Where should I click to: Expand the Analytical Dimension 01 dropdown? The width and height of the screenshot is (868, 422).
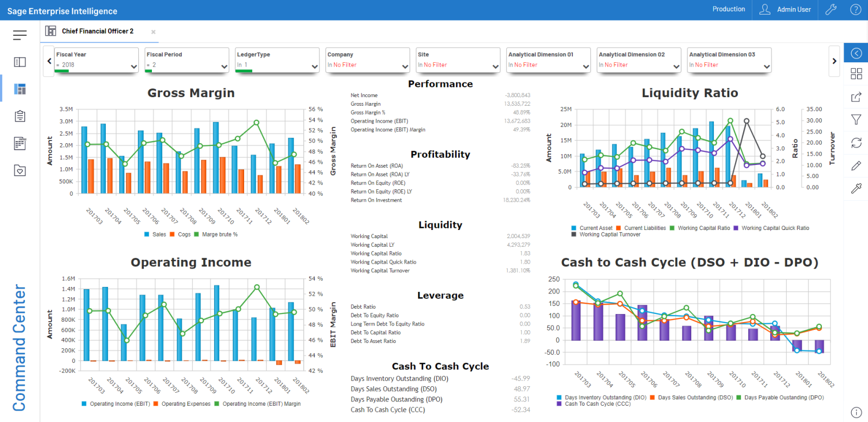pyautogui.click(x=586, y=66)
